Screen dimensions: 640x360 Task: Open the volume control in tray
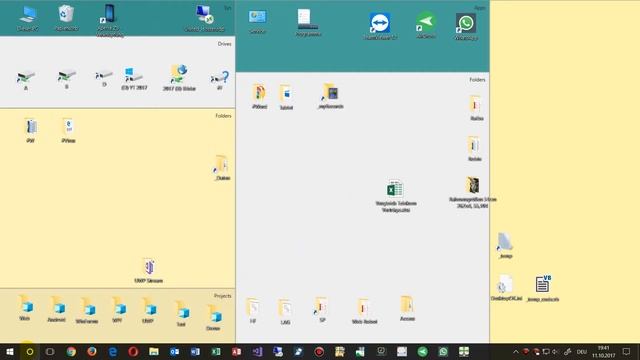tap(555, 351)
